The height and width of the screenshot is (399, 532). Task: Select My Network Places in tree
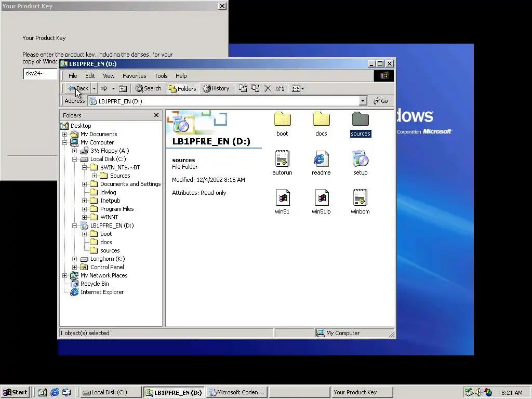click(x=104, y=275)
